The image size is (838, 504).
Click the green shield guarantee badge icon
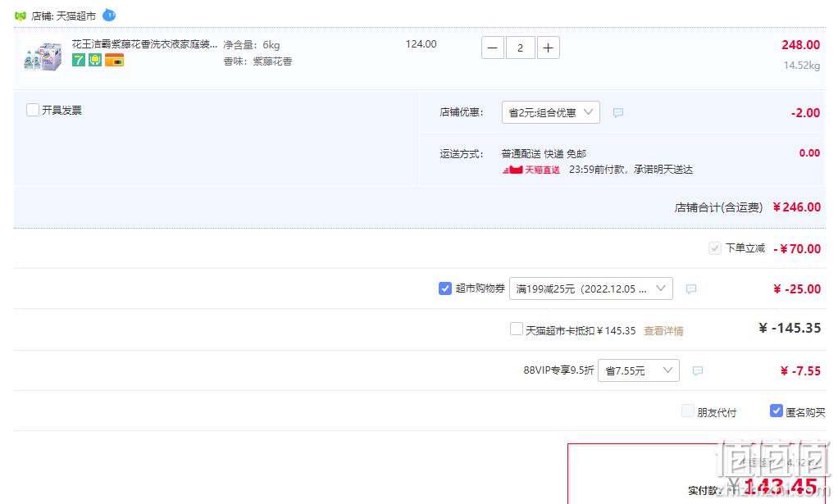click(95, 60)
